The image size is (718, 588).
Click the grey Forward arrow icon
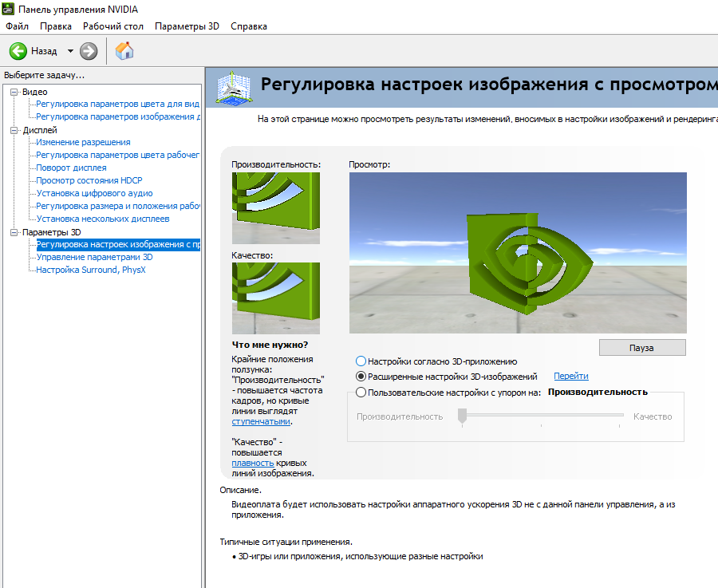[89, 51]
